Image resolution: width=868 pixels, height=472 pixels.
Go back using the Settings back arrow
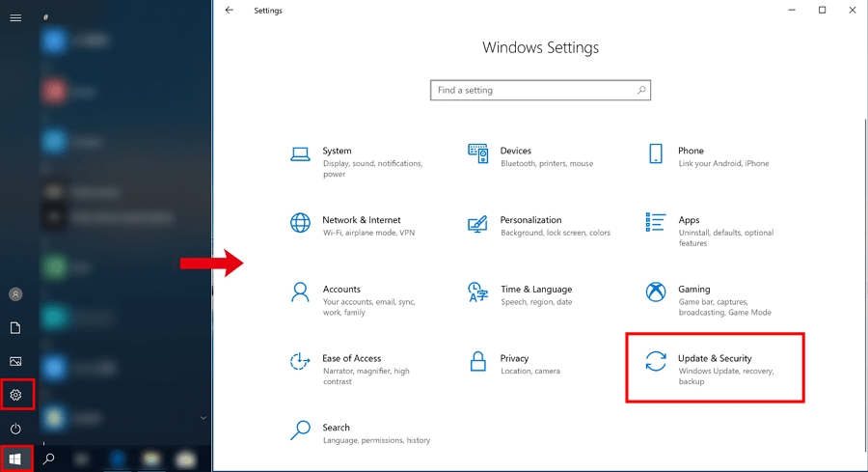[x=230, y=10]
